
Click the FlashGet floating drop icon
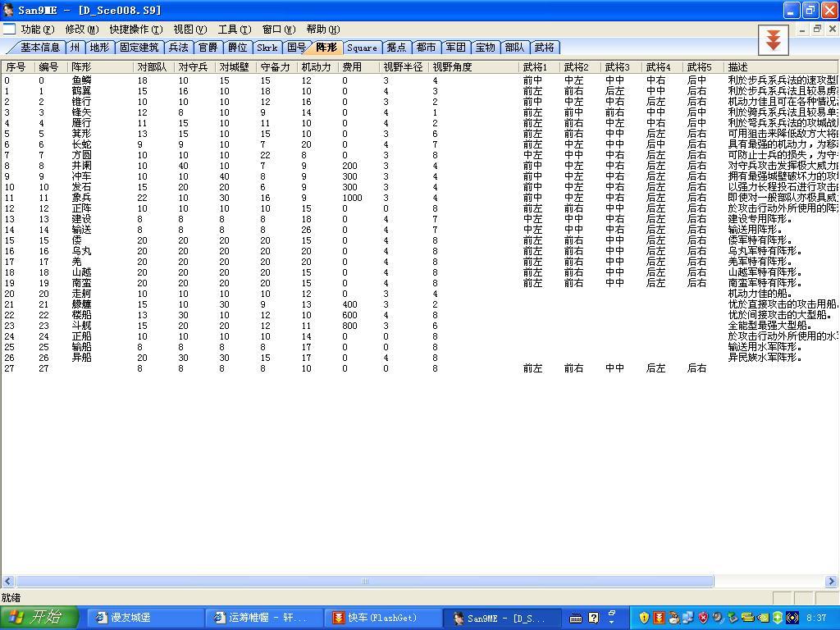[x=773, y=39]
